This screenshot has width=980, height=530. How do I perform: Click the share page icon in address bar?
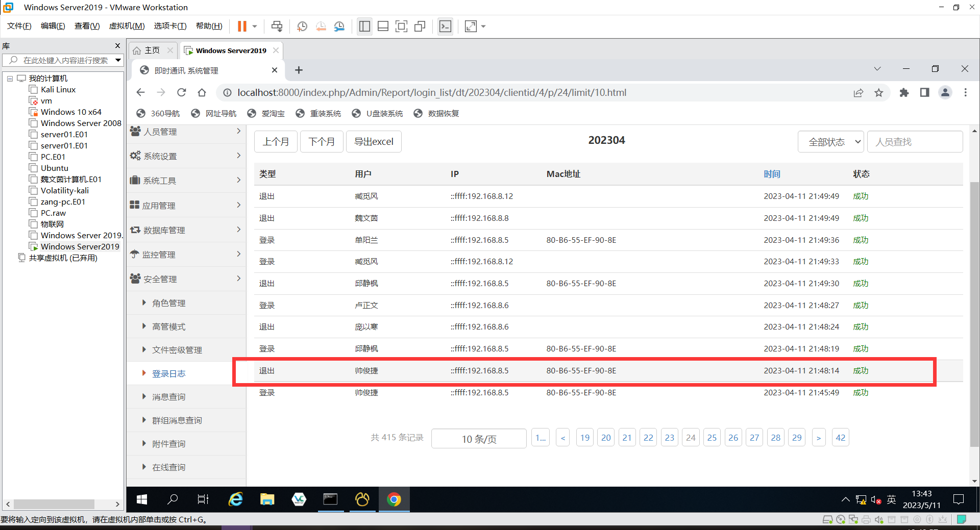(858, 92)
